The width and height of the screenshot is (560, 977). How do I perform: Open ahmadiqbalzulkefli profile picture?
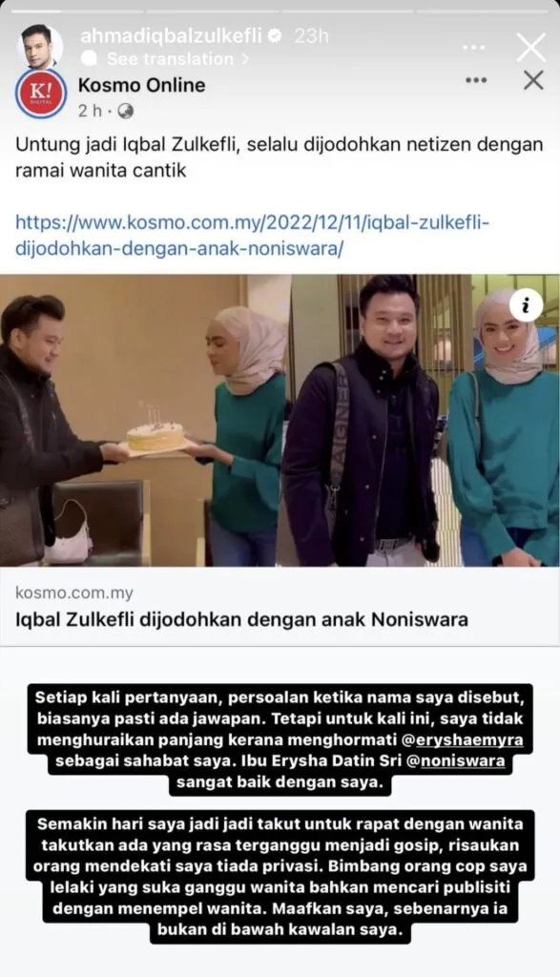[40, 46]
